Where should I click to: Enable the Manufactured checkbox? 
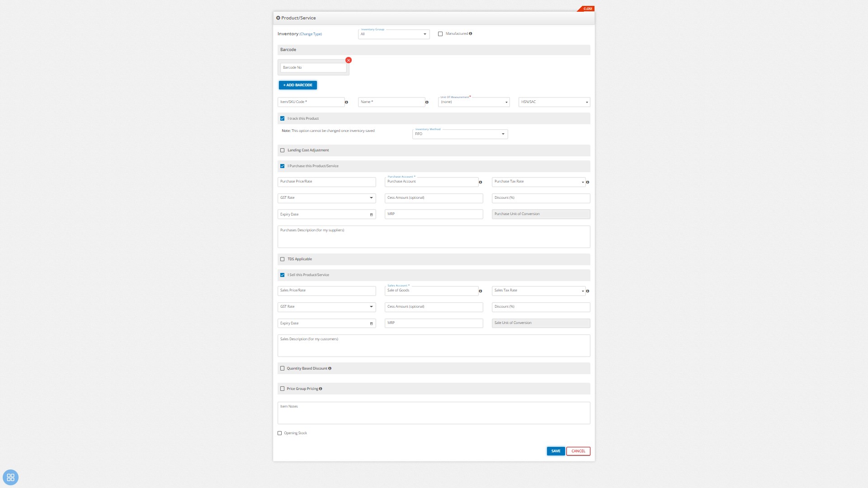(x=440, y=34)
